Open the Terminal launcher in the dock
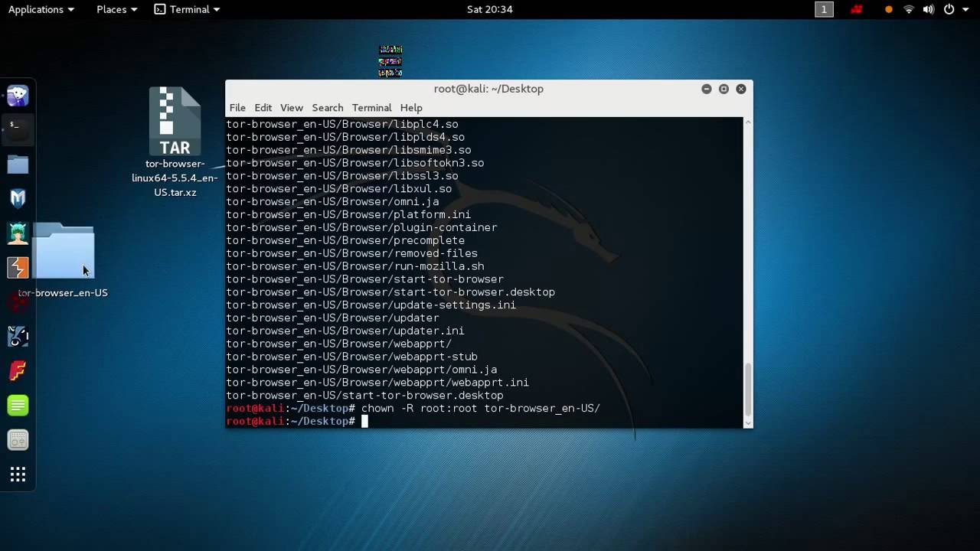 tap(18, 129)
